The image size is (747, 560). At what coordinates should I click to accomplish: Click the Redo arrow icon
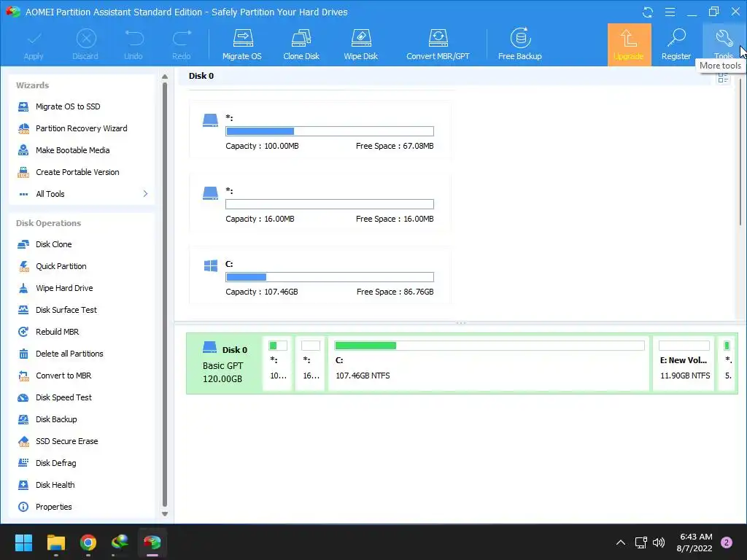(182, 44)
